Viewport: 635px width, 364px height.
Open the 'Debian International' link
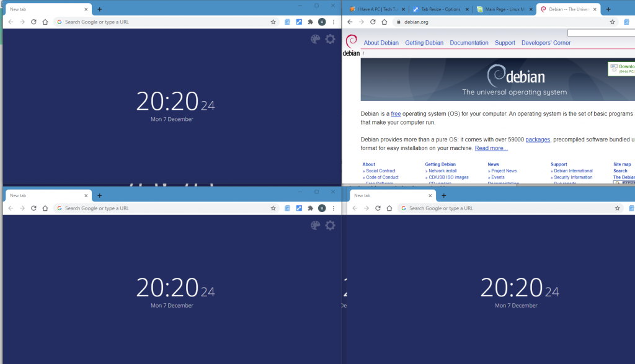click(x=574, y=171)
